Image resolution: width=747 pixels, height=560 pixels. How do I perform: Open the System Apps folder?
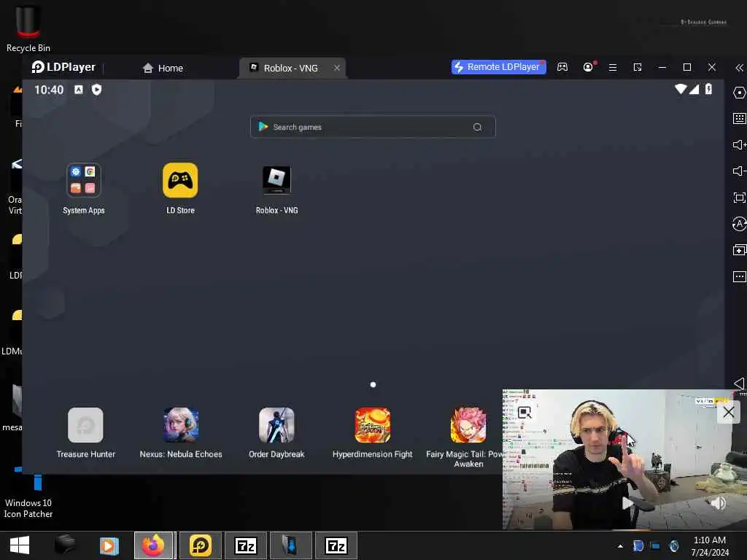pos(83,180)
